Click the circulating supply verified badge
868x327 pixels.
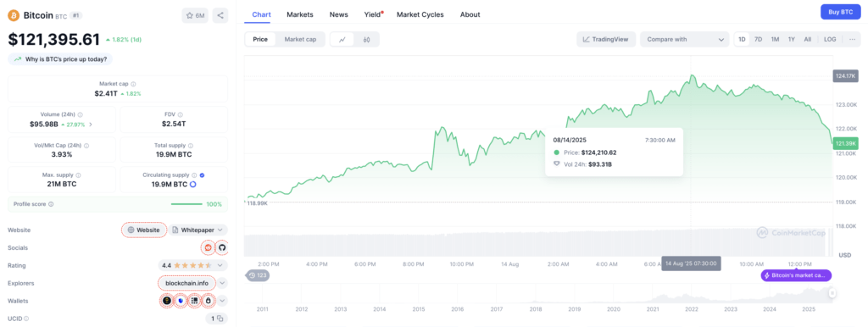pyautogui.click(x=202, y=175)
